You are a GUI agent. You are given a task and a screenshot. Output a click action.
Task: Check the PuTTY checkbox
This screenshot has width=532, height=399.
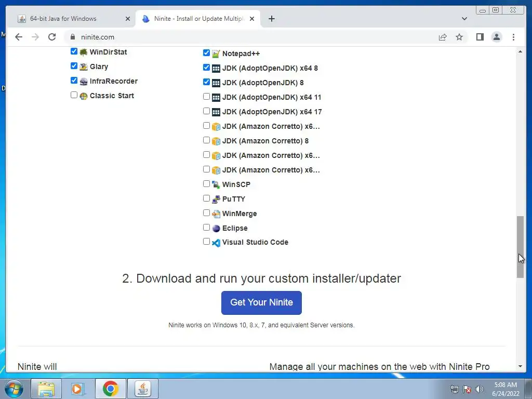point(206,198)
